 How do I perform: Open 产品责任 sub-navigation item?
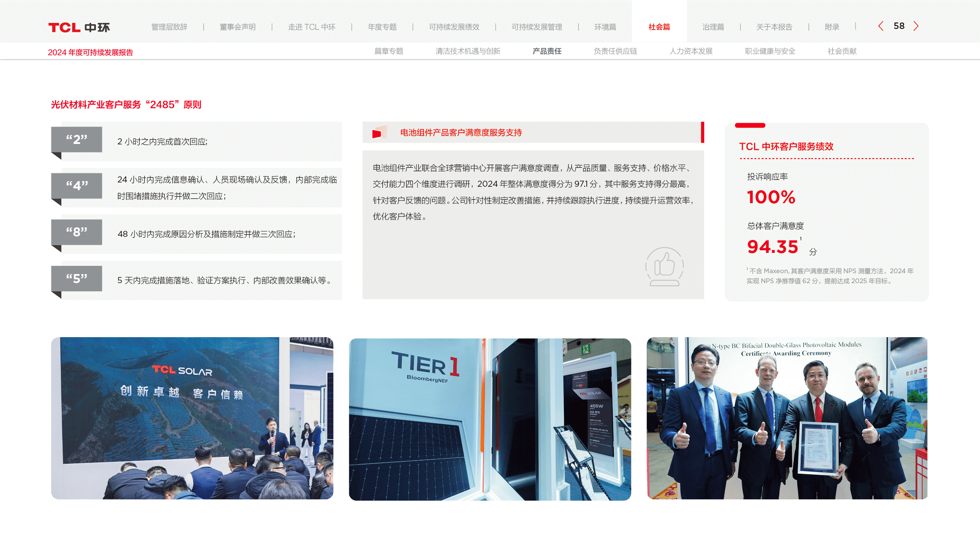point(547,51)
